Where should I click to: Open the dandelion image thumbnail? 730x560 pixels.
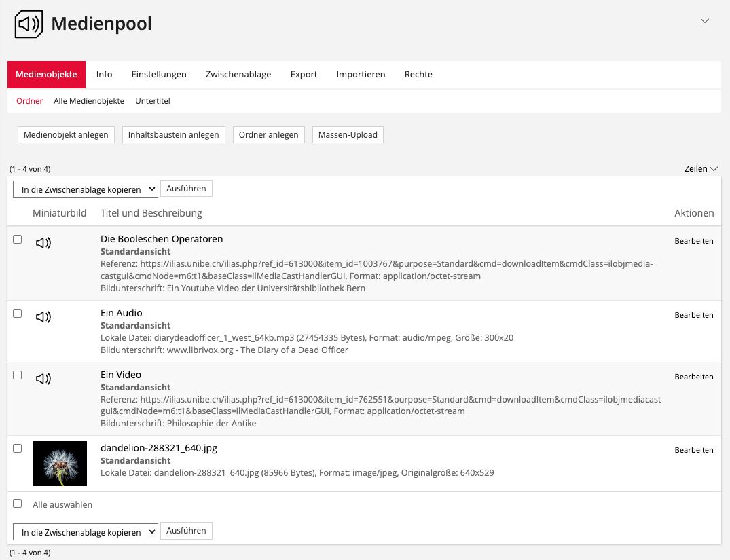(x=60, y=464)
